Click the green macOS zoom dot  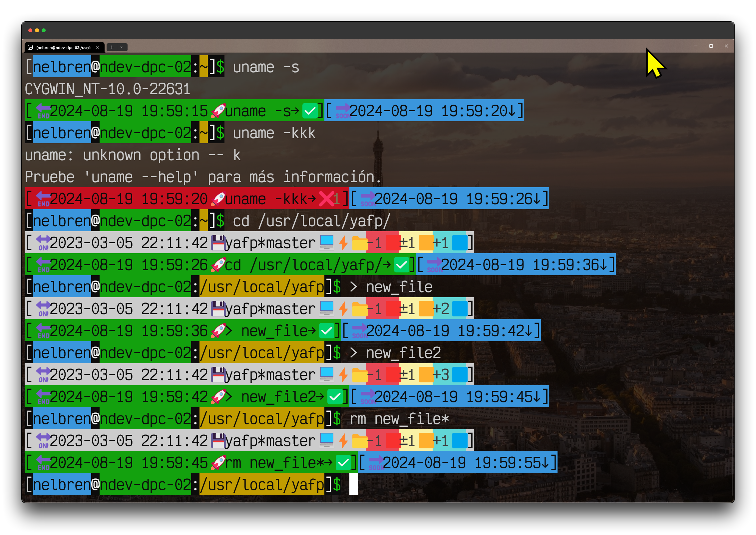[x=44, y=30]
